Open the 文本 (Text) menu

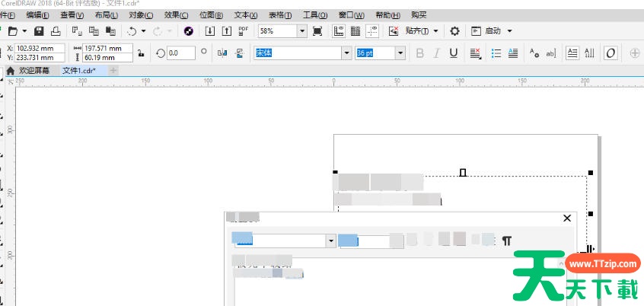245,15
